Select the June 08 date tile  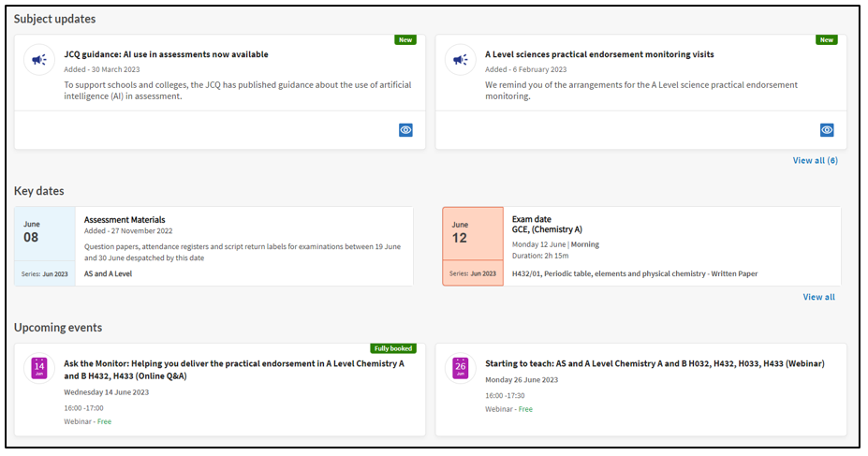45,246
